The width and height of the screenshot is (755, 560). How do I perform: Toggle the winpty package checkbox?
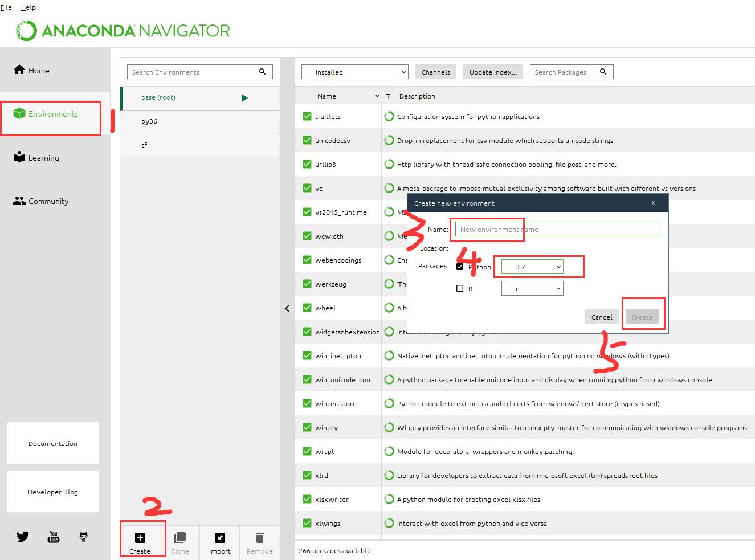pyautogui.click(x=307, y=427)
